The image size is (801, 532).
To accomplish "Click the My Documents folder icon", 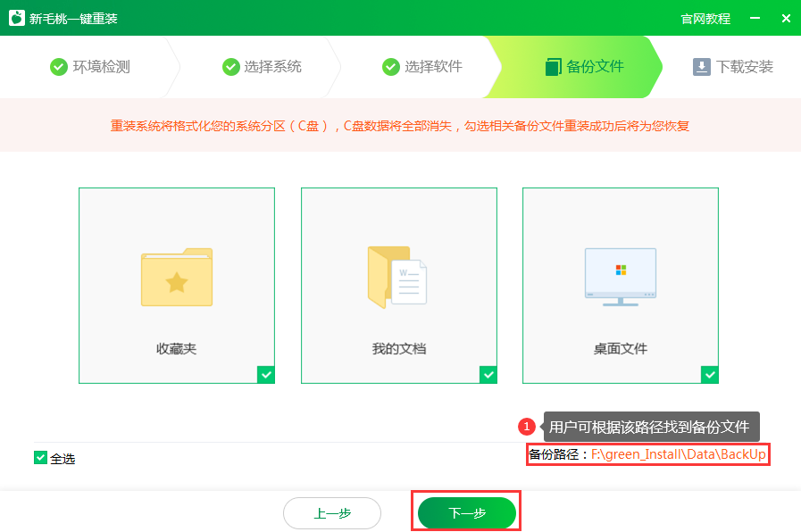I will pos(397,277).
